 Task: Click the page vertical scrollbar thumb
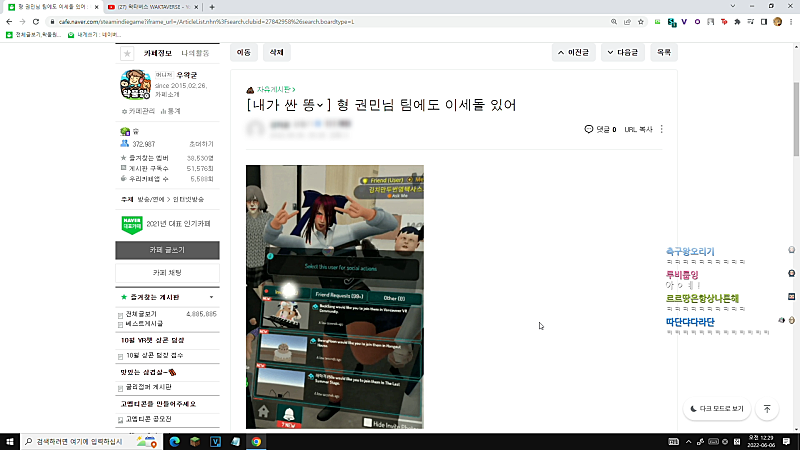tap(796, 118)
